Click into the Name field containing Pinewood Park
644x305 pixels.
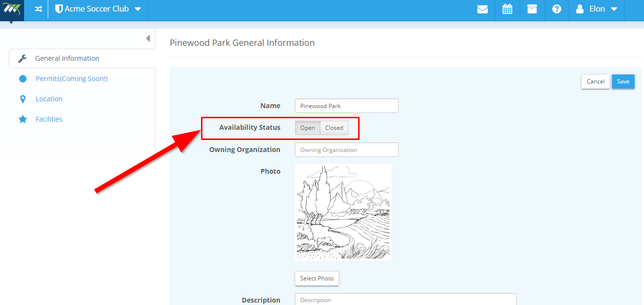coord(347,106)
